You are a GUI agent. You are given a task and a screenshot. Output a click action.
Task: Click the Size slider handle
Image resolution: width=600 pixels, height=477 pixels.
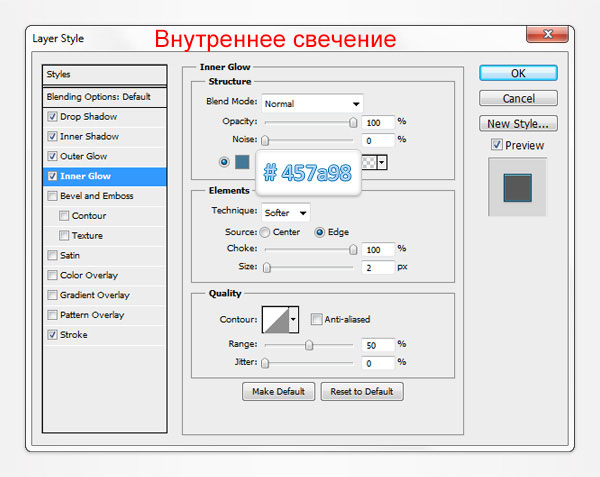point(267,267)
